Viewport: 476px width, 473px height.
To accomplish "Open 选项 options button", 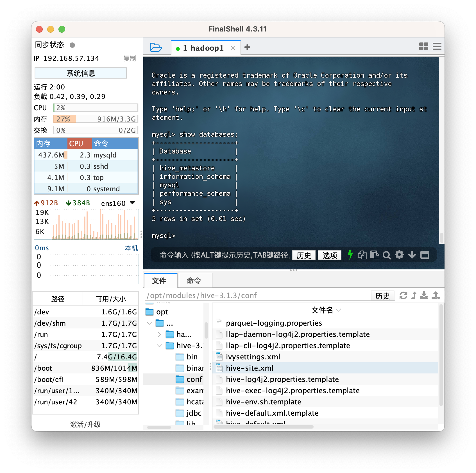I will pyautogui.click(x=330, y=255).
